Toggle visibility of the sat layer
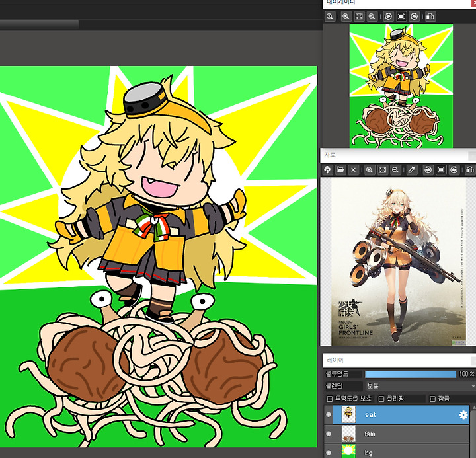This screenshot has width=476, height=458. (x=329, y=414)
